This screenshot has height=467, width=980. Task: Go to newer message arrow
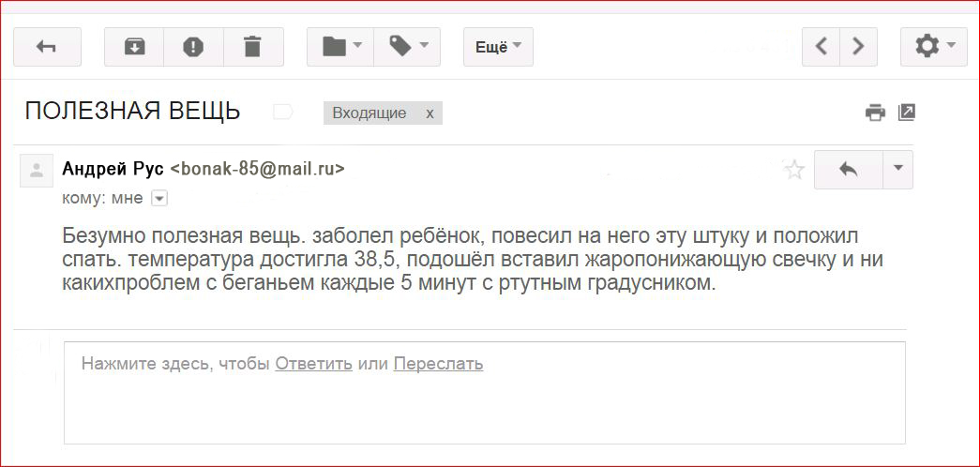(x=822, y=46)
